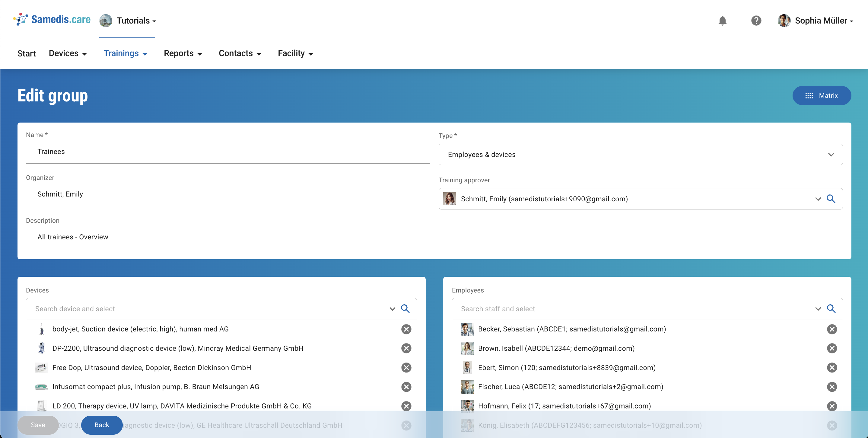Open the Reports menu
The image size is (868, 438).
click(183, 53)
